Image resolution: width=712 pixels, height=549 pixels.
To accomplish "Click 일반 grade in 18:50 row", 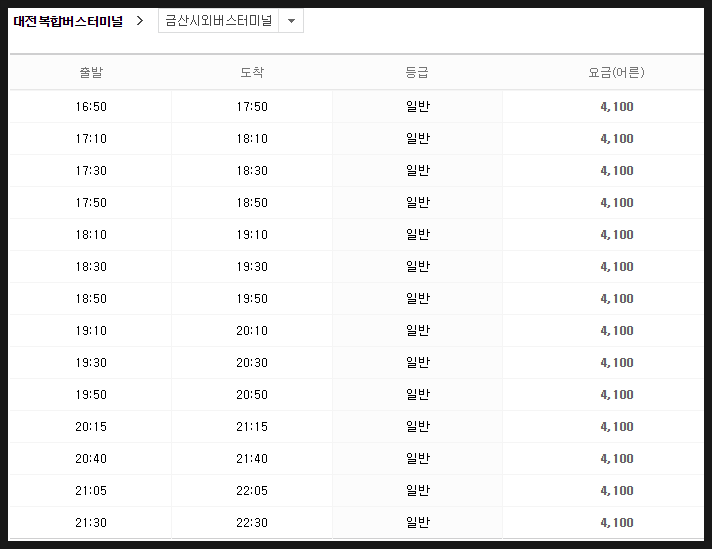I will [x=418, y=298].
